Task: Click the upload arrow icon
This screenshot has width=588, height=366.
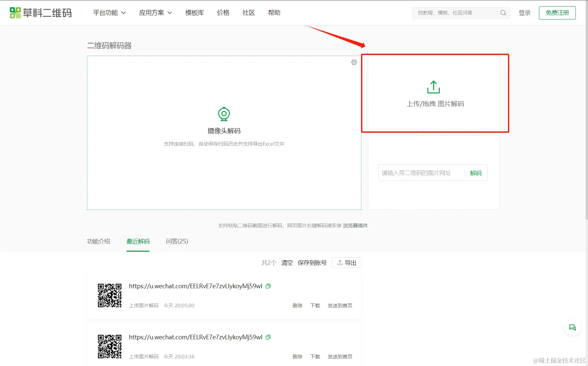Action: click(434, 87)
